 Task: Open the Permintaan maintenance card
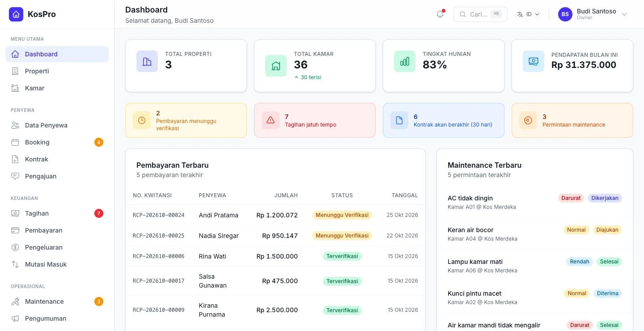(572, 120)
